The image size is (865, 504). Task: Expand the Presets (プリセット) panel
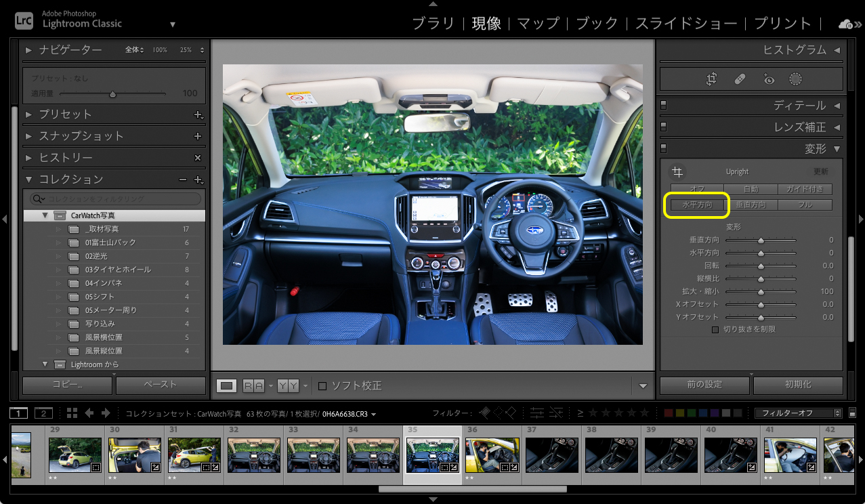tap(28, 115)
